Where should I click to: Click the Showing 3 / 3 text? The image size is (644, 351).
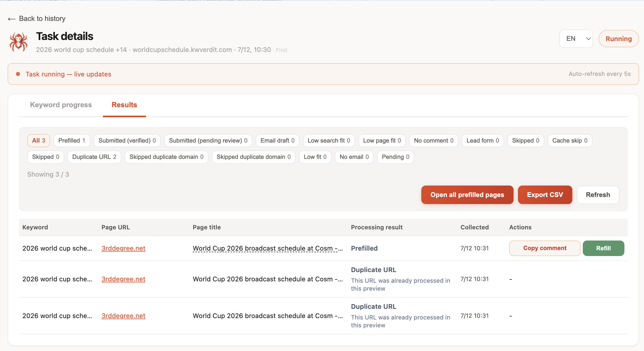(48, 174)
